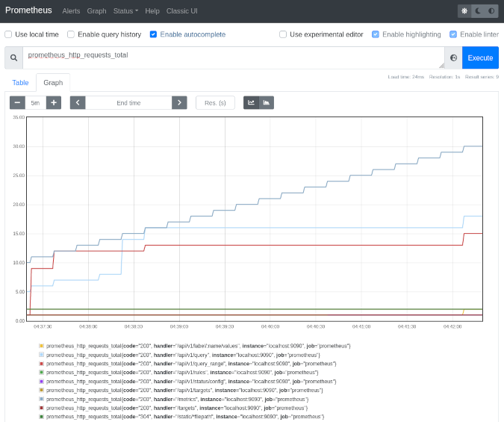This screenshot has width=504, height=422.
Task: Open the Classic UI link
Action: [x=182, y=11]
